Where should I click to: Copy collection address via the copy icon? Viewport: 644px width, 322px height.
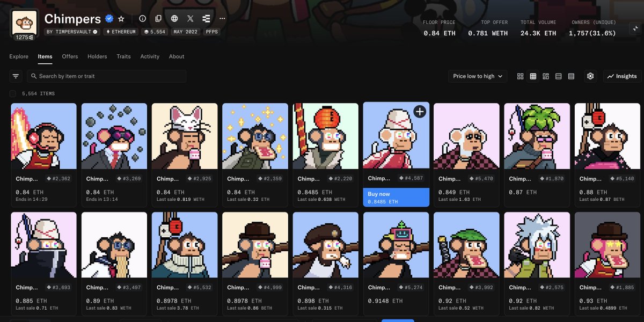[158, 18]
